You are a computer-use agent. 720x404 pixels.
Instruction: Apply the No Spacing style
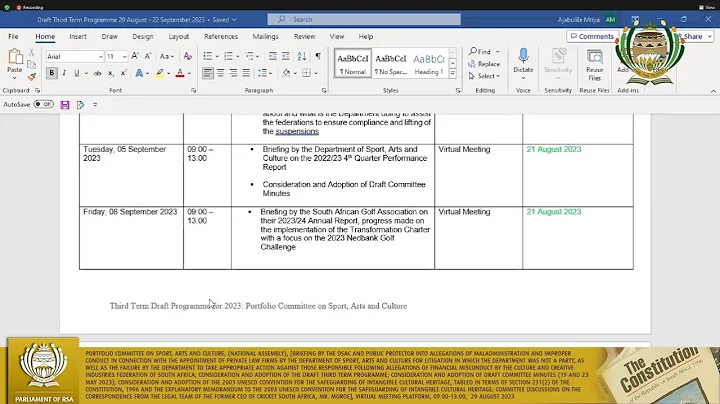[391, 63]
